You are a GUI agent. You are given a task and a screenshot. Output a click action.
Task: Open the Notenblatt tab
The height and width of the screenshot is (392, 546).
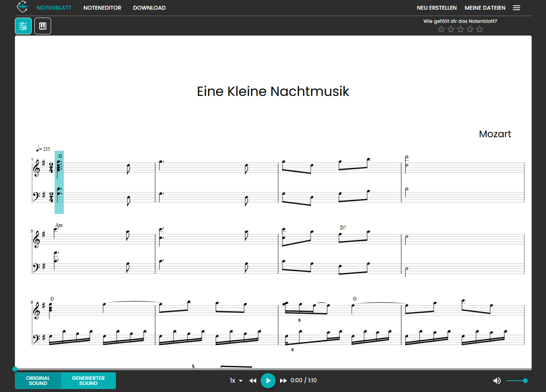point(54,8)
